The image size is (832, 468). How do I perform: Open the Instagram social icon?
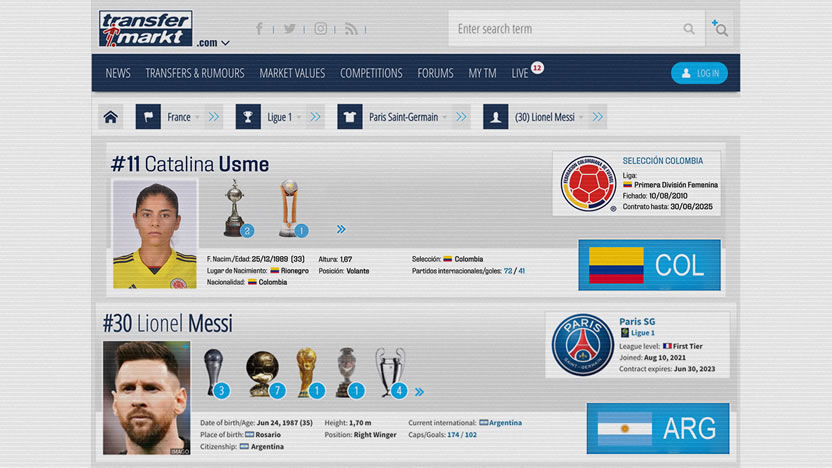320,29
